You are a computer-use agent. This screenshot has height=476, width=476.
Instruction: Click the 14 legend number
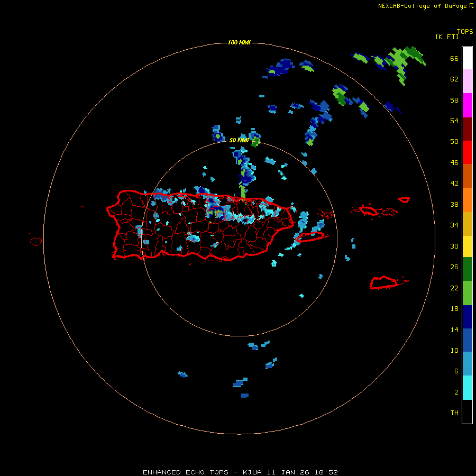(454, 329)
